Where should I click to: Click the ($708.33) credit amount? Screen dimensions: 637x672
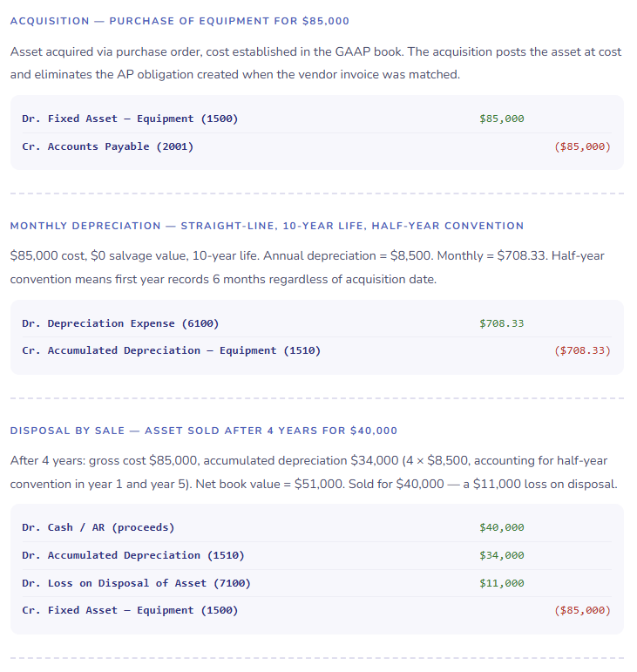pos(582,350)
